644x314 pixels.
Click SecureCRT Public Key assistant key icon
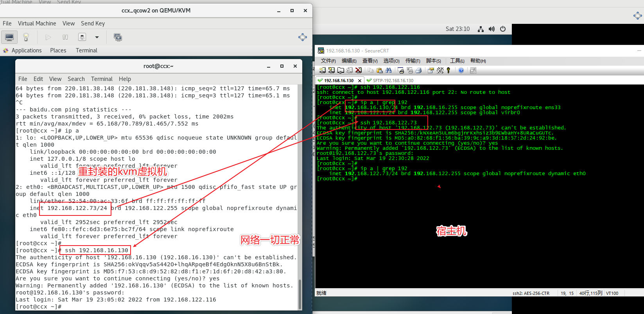point(448,70)
